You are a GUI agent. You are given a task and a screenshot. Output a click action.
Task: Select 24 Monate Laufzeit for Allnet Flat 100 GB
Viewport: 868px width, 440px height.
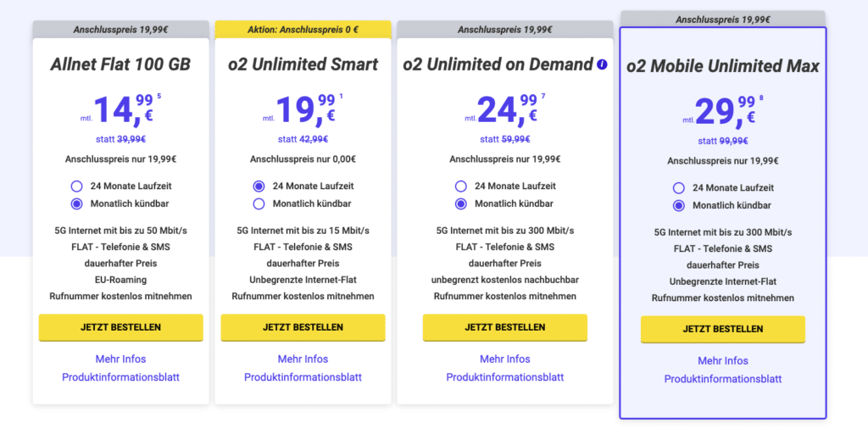(76, 186)
